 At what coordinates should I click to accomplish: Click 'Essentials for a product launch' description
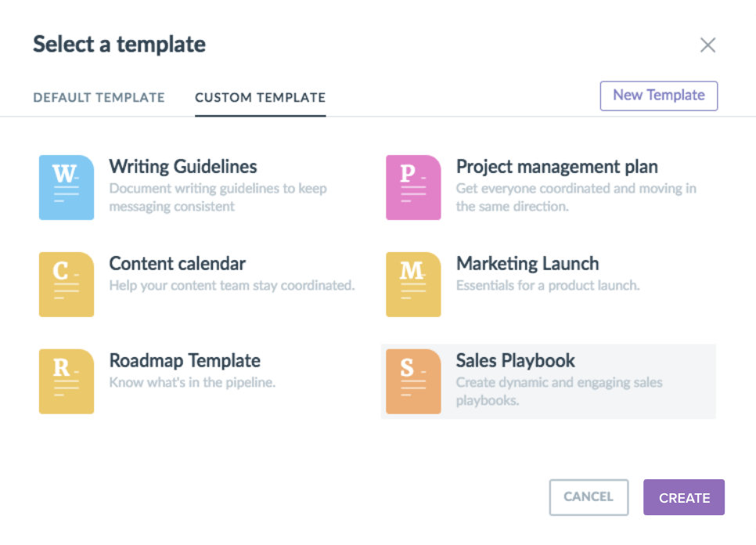(548, 286)
